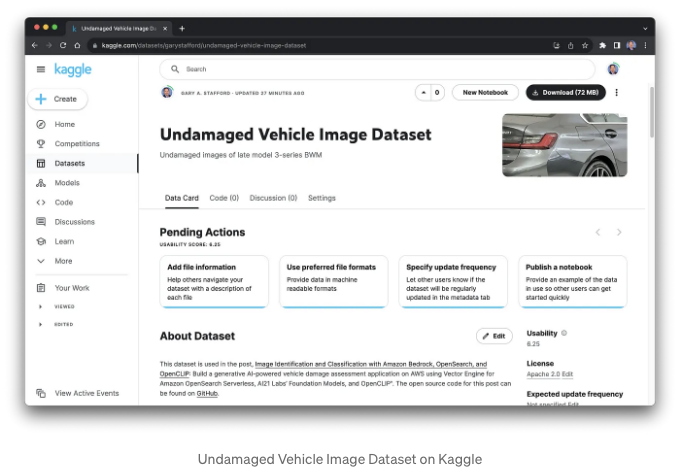Open the Kaggle profile avatar menu

pos(613,69)
